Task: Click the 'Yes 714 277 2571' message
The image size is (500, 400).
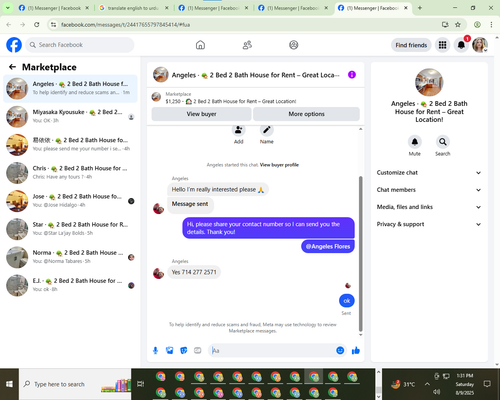Action: pyautogui.click(x=194, y=272)
